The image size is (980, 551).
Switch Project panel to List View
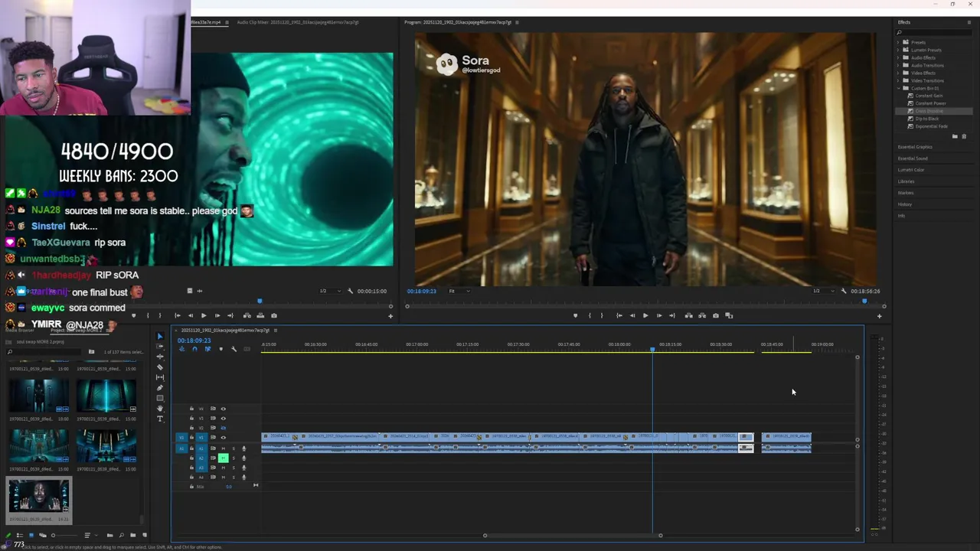[19, 535]
